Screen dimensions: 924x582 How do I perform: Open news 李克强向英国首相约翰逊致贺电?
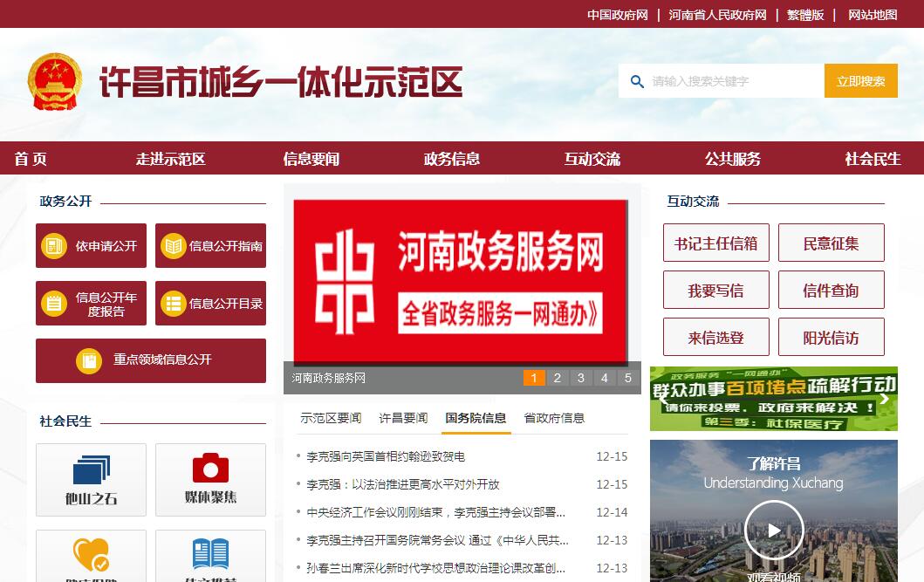pos(386,456)
